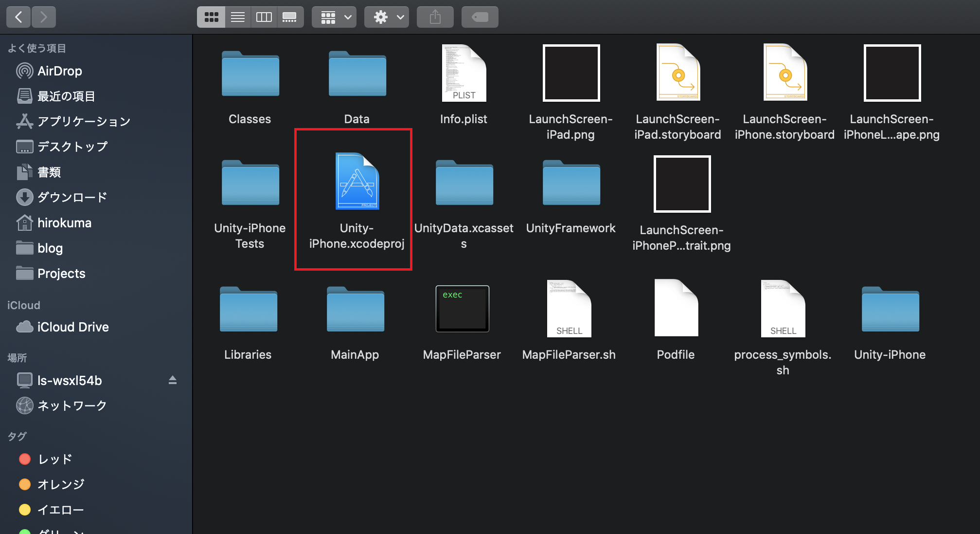Open AirDrop from the sidebar
Screen dimensions: 980x534
(x=59, y=71)
